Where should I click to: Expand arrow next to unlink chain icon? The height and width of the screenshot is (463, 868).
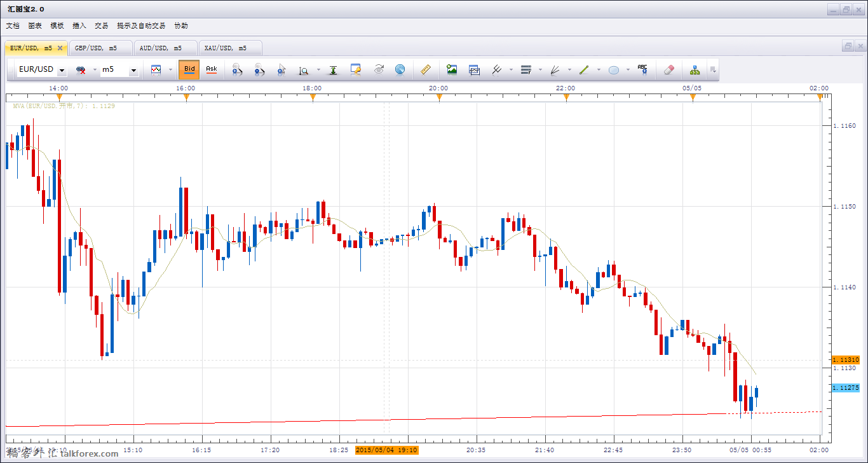pos(95,70)
